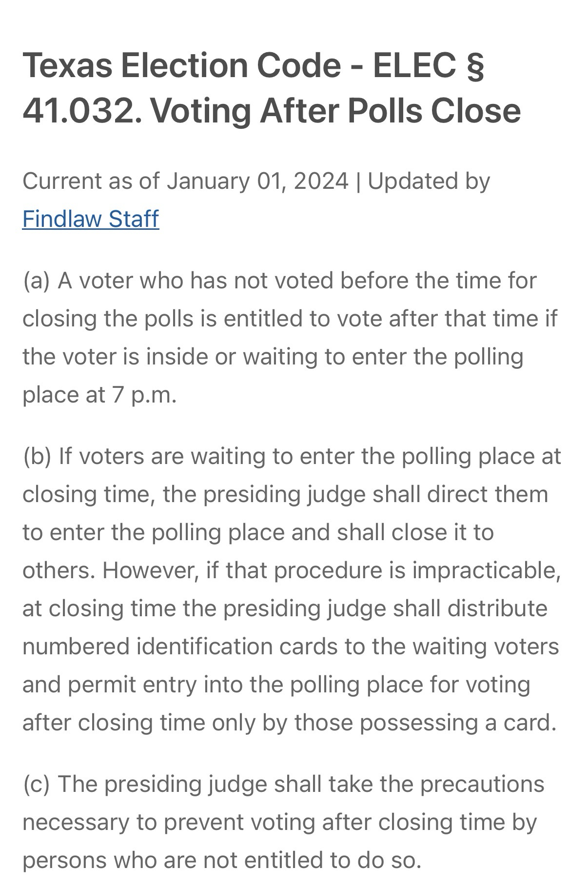Viewport: 588px width, 889px height.
Task: Click the "Texas Election Code" heading text
Action: [x=181, y=65]
